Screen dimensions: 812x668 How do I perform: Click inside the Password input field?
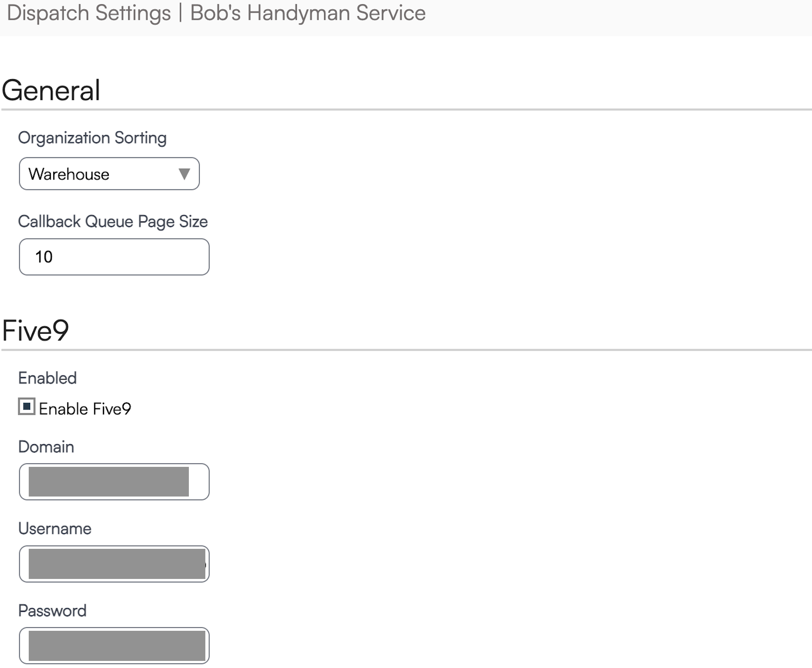point(114,645)
